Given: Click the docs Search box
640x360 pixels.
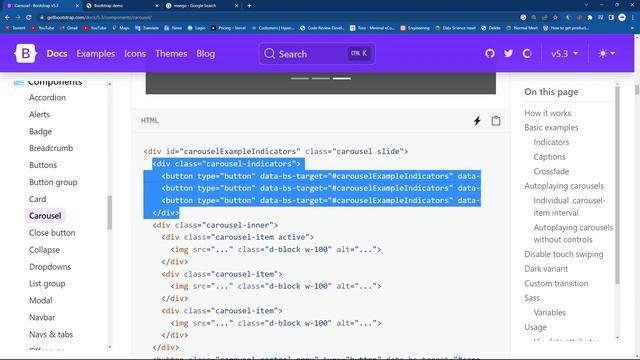Looking at the screenshot, I should (x=317, y=53).
